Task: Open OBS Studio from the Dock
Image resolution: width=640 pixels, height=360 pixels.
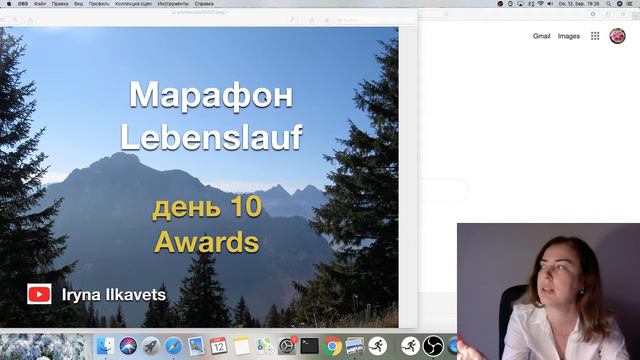Action: [x=433, y=346]
